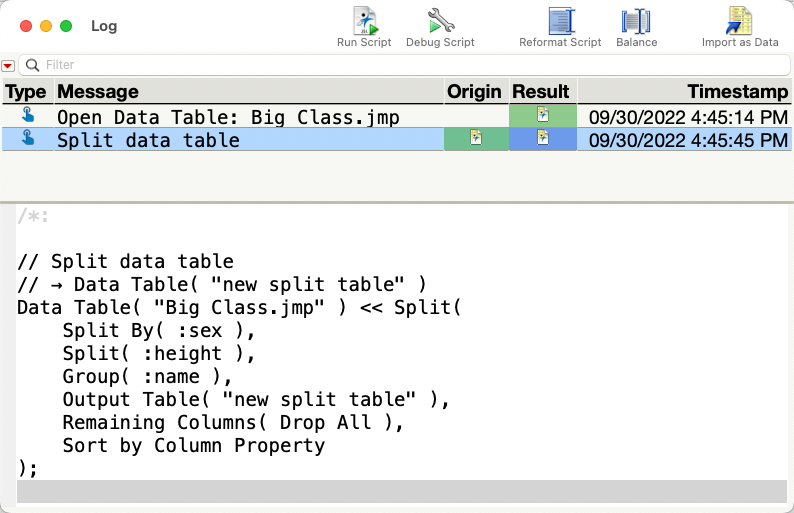794x513 pixels.
Task: Sort by the Message column header
Action: [x=248, y=92]
